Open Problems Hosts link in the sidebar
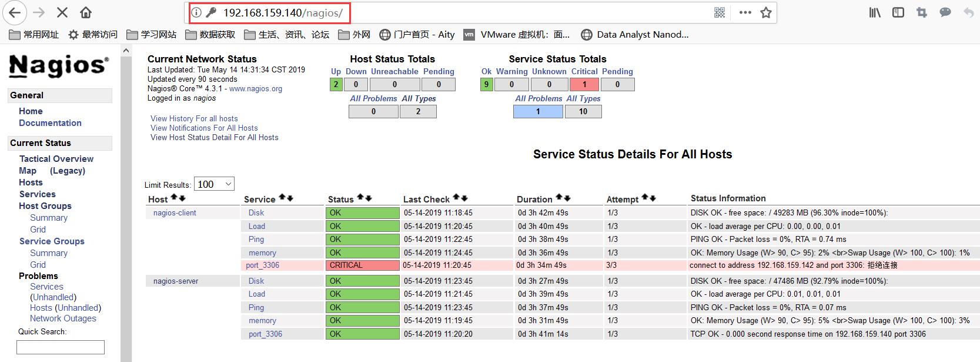Viewport: 980px width, 362px height. point(41,308)
